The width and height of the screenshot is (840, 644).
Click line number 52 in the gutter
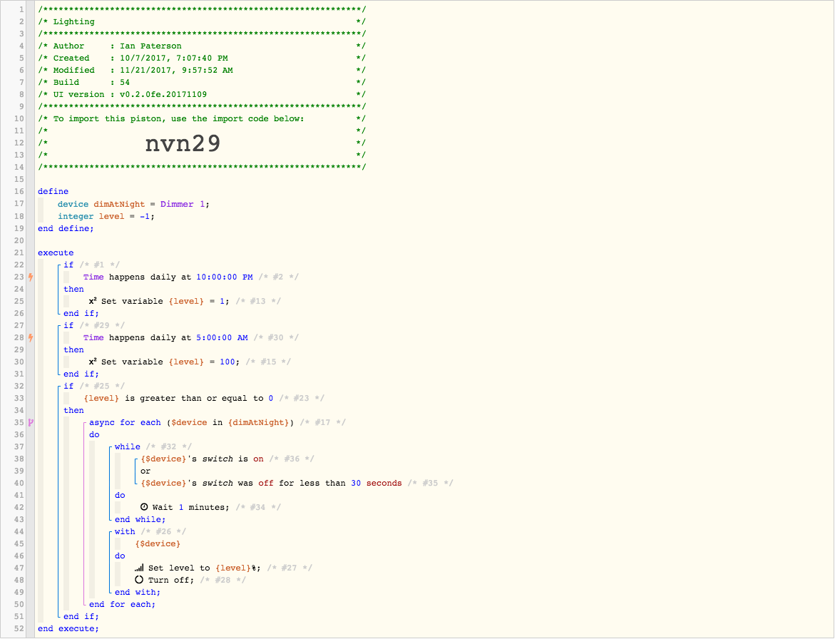tap(19, 630)
